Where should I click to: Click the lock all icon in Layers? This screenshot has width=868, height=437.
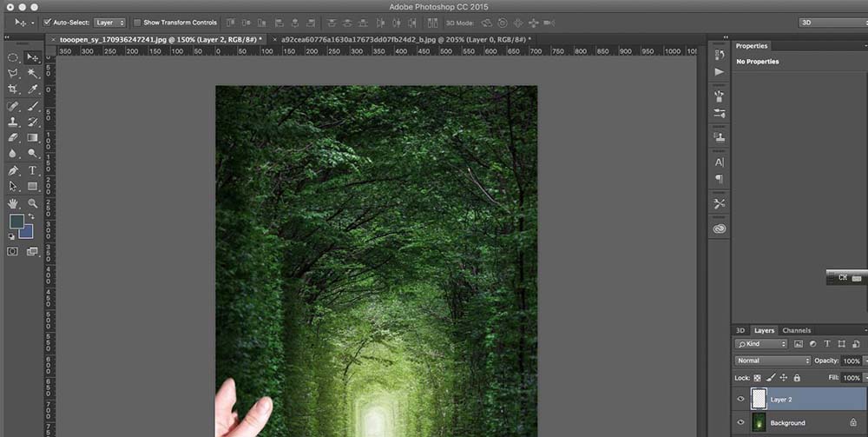pyautogui.click(x=797, y=378)
